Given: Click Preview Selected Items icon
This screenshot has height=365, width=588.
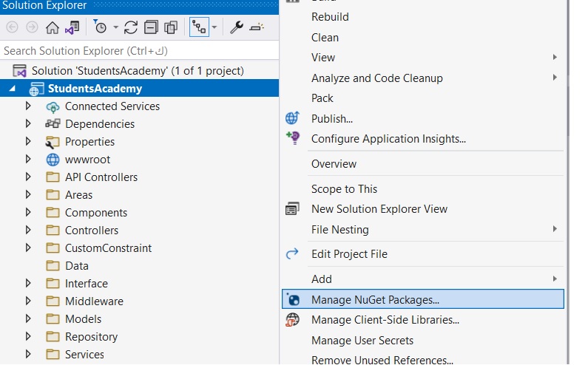Looking at the screenshot, I should [257, 27].
